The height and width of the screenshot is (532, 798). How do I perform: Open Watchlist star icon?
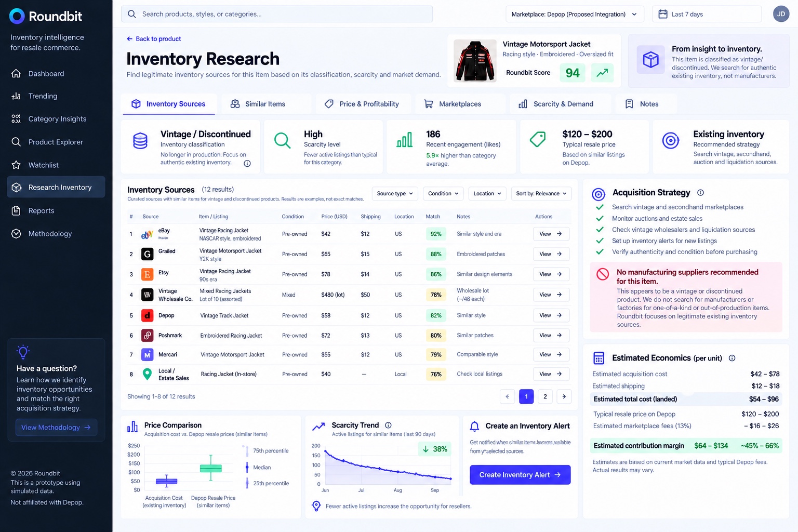(16, 165)
